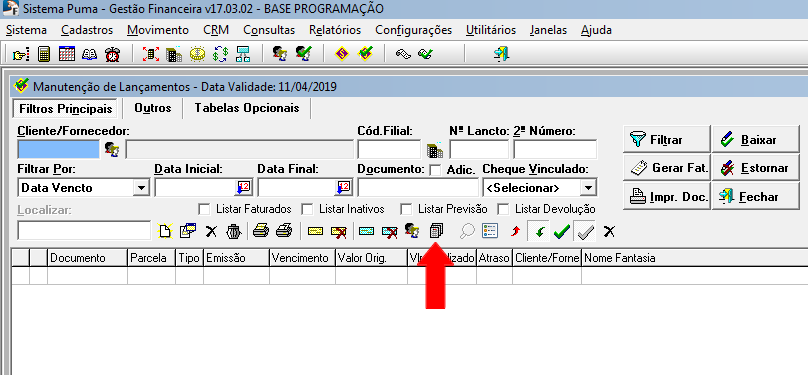Open the Relatórios menu
Screen dimensions: 808x375
tap(335, 30)
